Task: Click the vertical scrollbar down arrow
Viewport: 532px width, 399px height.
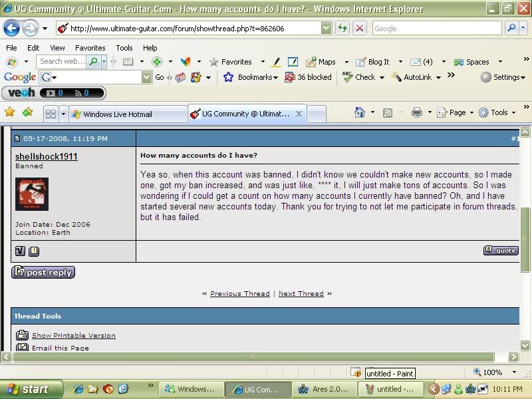Action: [525, 345]
